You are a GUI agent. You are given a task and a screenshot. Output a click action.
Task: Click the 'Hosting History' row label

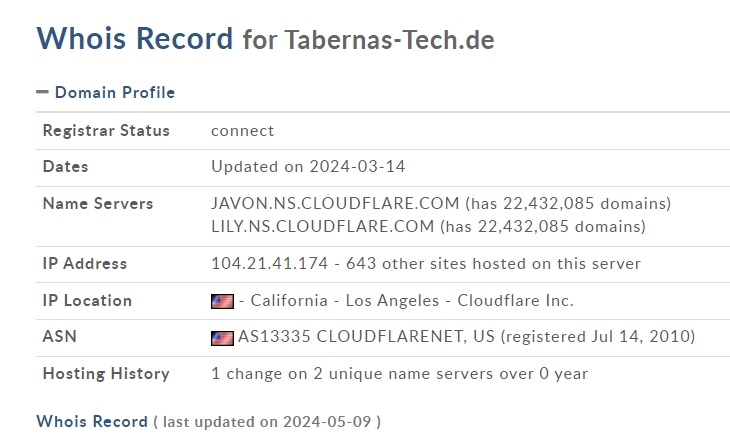point(106,373)
